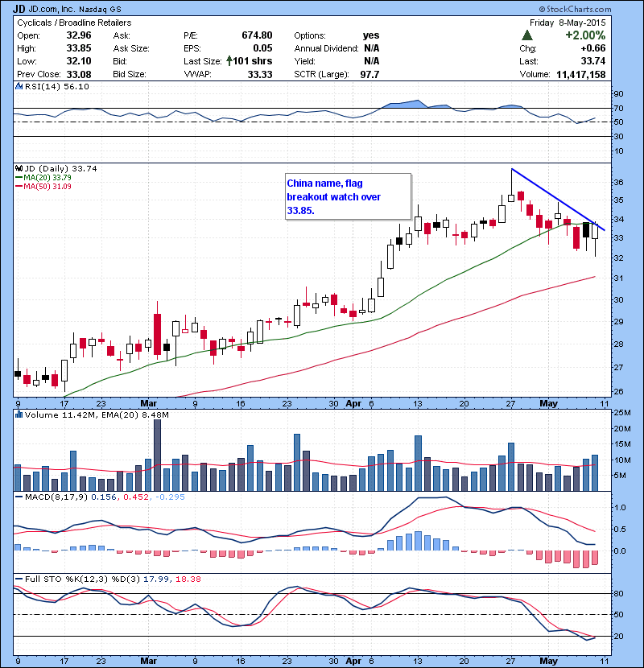Click the red MA(50) legend line marker
Image resolution: width=644 pixels, height=668 pixels.
coord(19,187)
